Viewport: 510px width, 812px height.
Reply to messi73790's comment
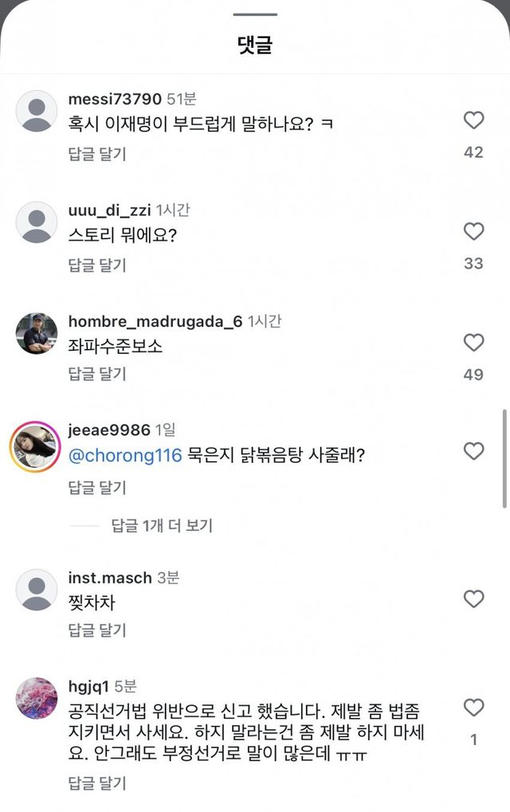(x=97, y=154)
